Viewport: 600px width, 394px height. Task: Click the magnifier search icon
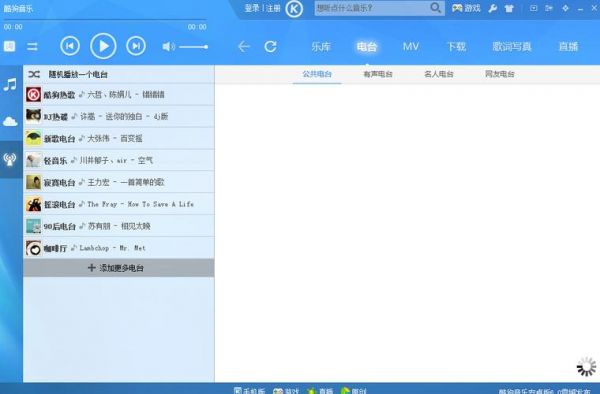pyautogui.click(x=435, y=8)
